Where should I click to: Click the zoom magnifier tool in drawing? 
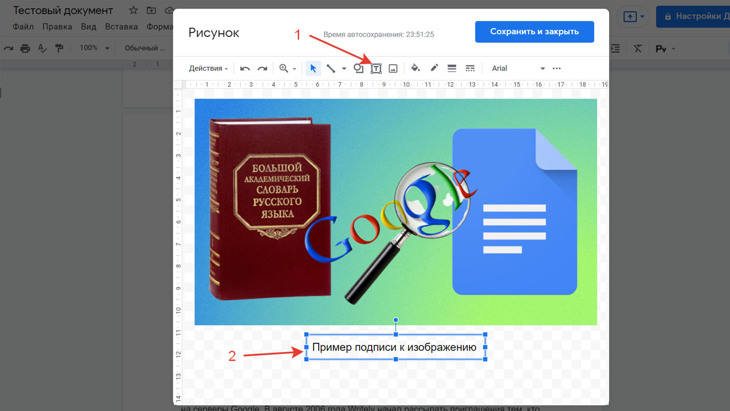click(284, 68)
